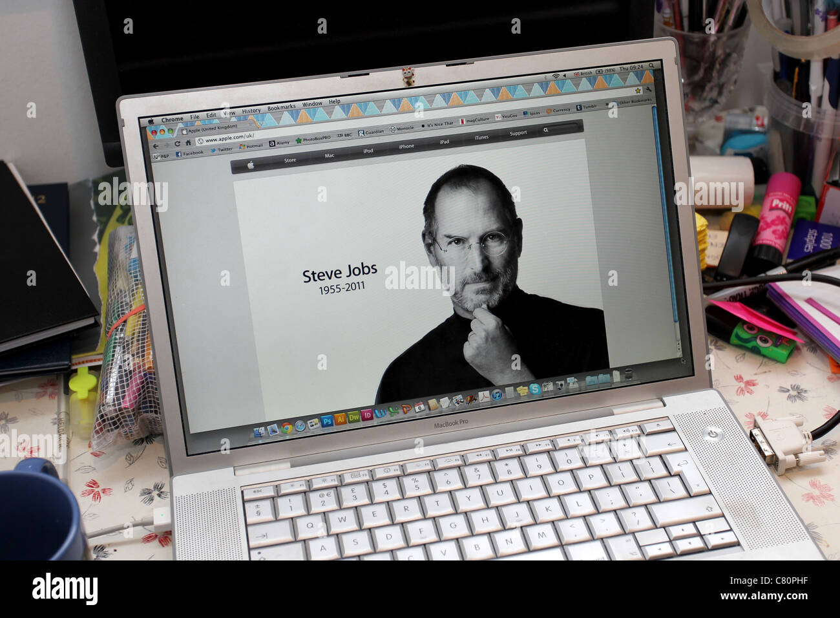The image size is (840, 618).
Task: Open the Alamy bookmark
Action: (279, 143)
